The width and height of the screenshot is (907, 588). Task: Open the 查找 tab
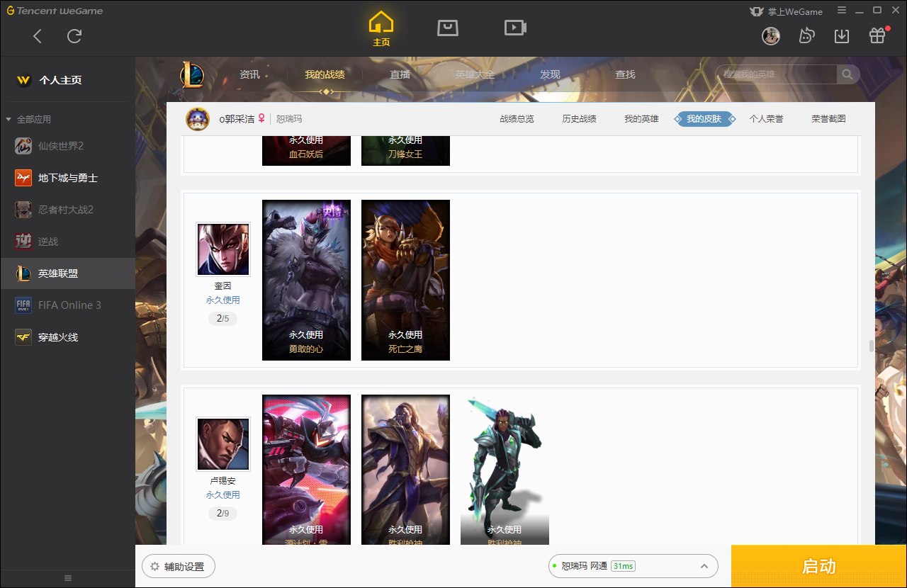(x=625, y=74)
